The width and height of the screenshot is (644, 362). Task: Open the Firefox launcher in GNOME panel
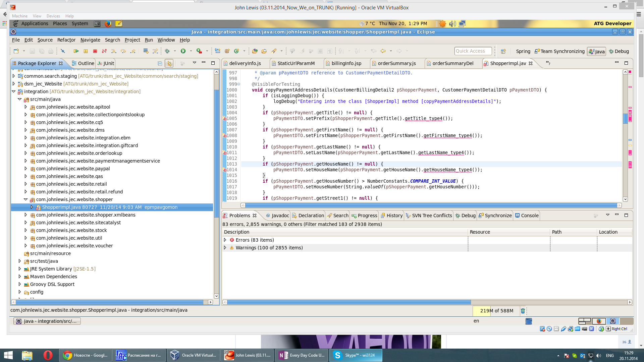tap(108, 23)
